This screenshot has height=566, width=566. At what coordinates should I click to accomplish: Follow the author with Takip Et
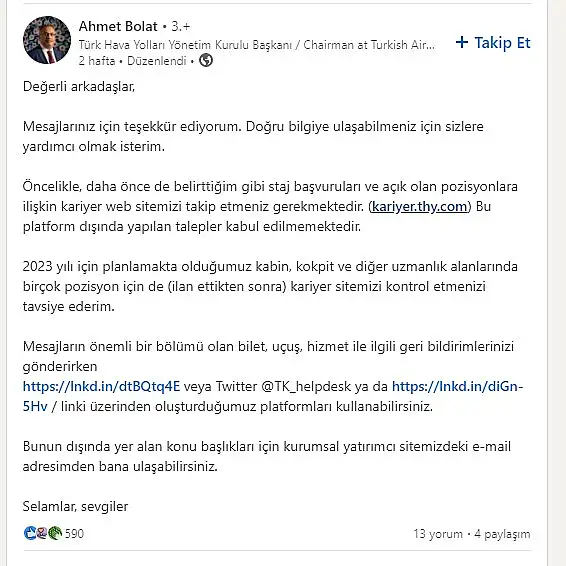point(493,43)
